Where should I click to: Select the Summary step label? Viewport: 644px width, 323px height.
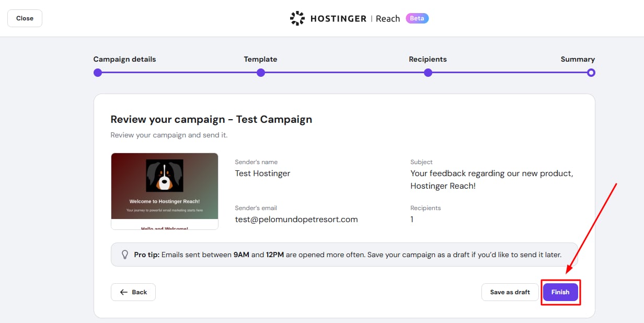coord(578,59)
